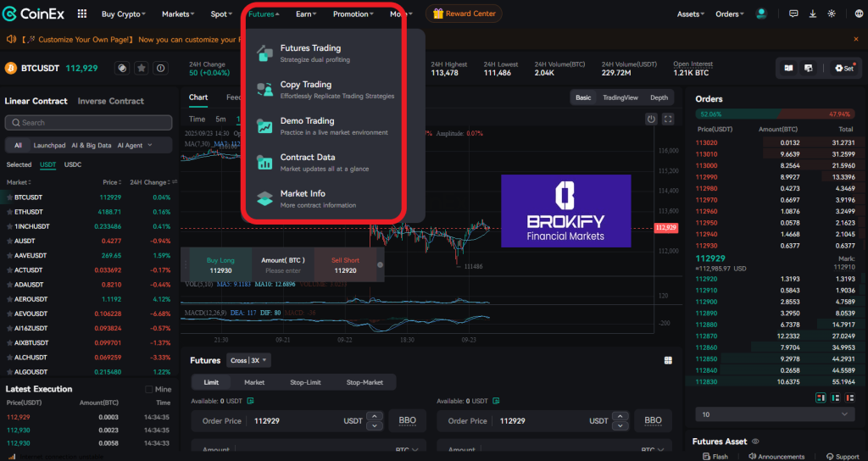
Task: Open the chart fullscreen icon
Action: (668, 119)
